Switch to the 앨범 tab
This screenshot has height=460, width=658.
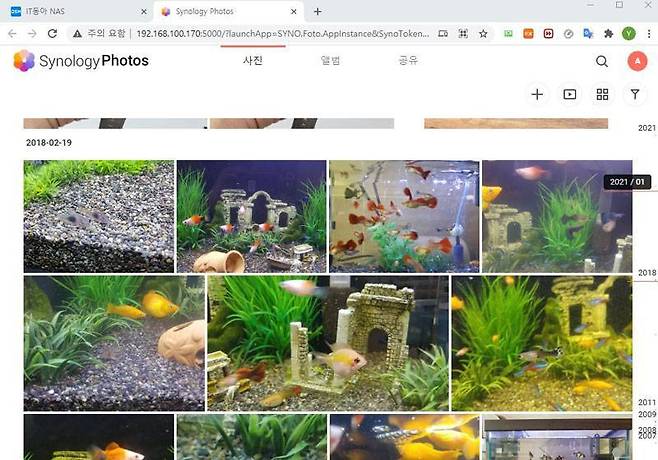330,61
